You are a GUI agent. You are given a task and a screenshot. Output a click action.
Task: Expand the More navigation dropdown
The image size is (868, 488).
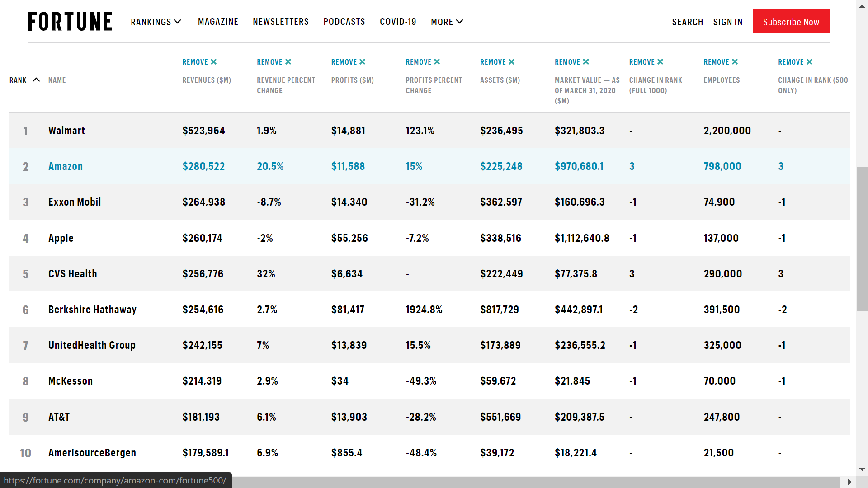447,22
